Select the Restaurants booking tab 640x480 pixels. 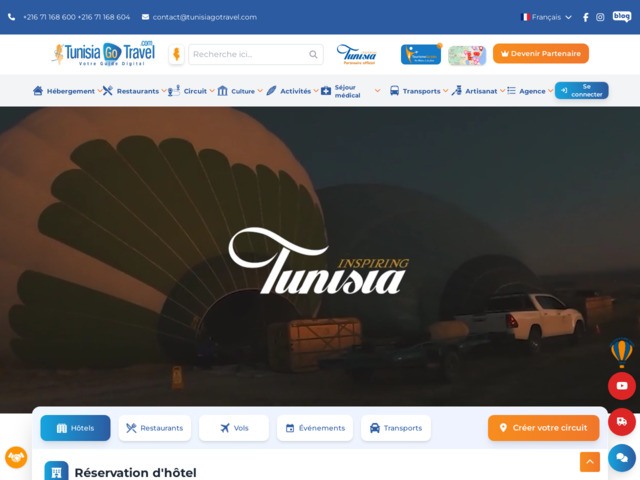click(155, 428)
